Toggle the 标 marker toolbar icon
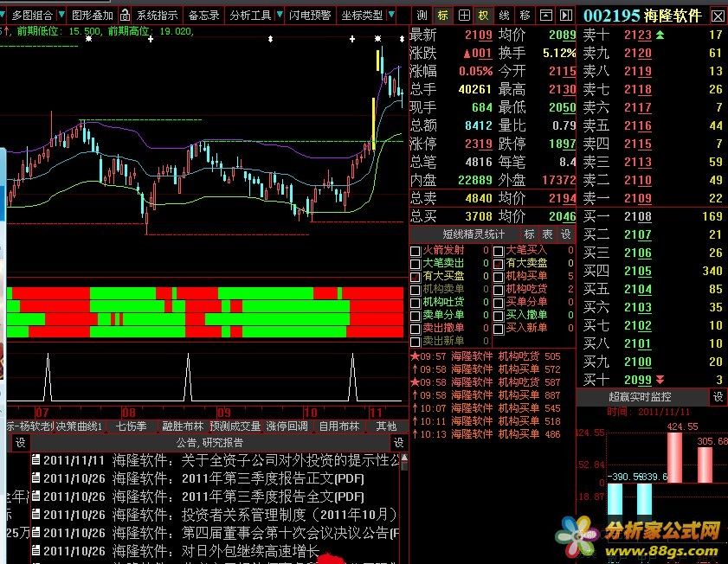728x564 pixels. 442,16
